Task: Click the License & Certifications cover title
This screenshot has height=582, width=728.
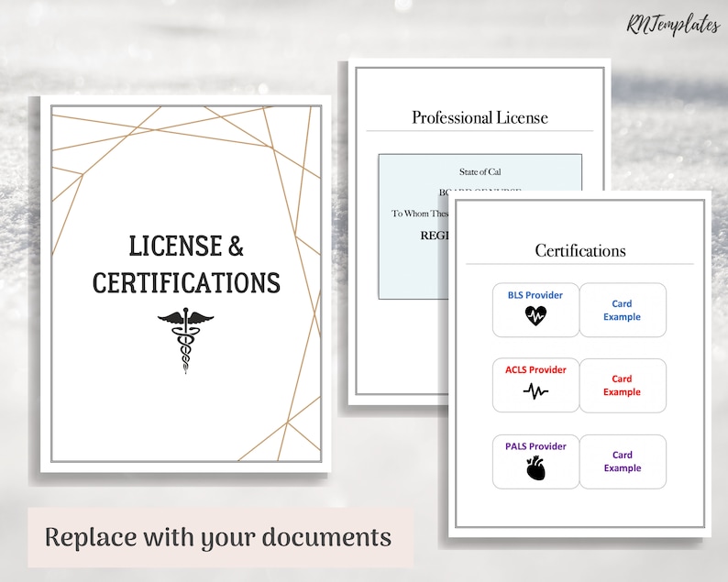Action: point(186,264)
